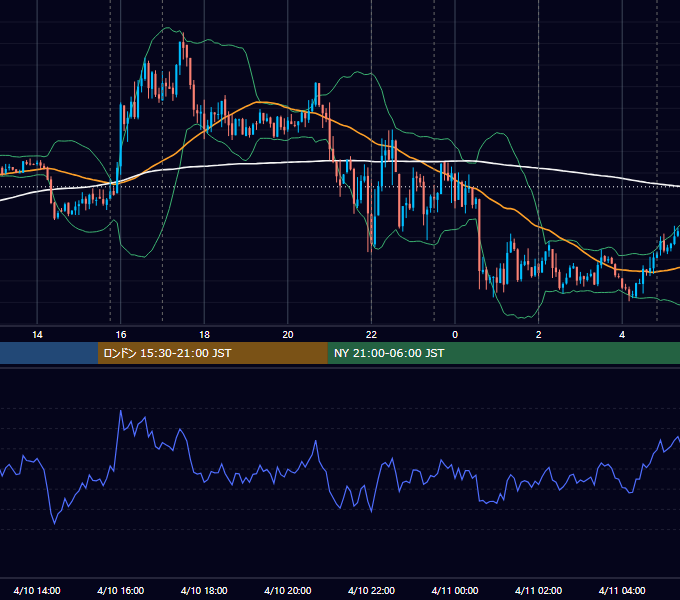Click the 2 hour axis label
The image size is (680, 600).
[539, 335]
